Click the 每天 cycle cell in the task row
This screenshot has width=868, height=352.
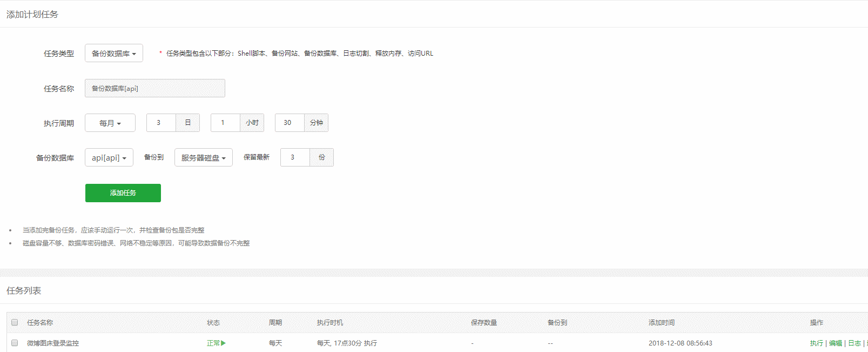pyautogui.click(x=275, y=343)
